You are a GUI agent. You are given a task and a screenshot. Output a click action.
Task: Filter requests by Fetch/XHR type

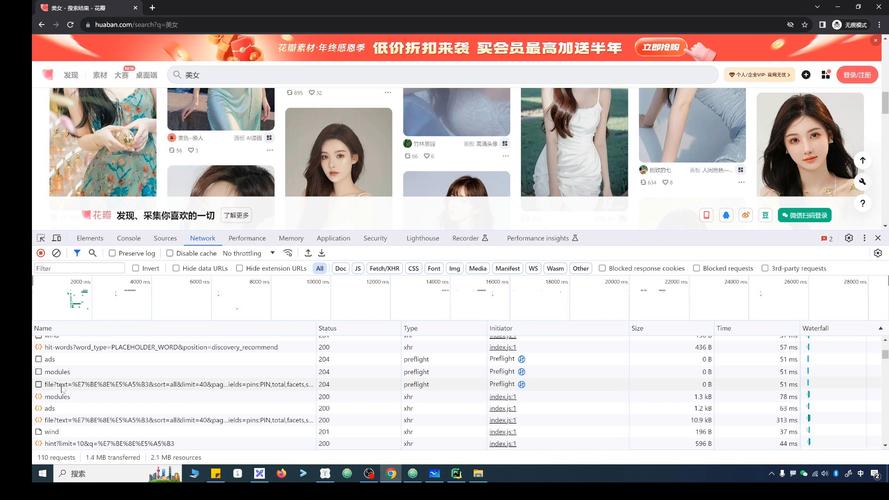(385, 268)
